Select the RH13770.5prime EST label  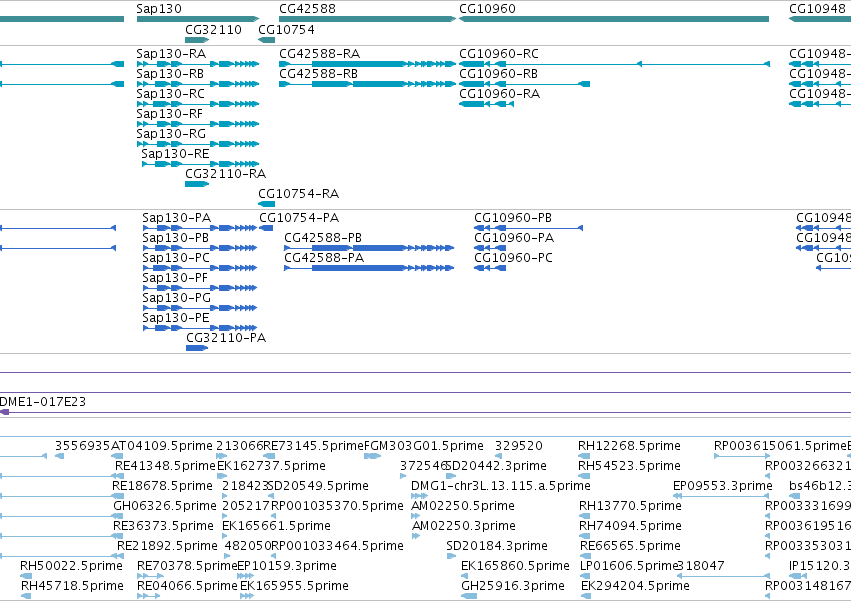[x=630, y=507]
